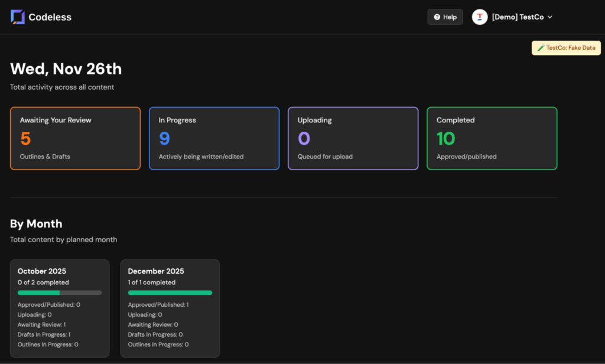Click the October 2025 progress bar
605x364 pixels.
(x=60, y=292)
